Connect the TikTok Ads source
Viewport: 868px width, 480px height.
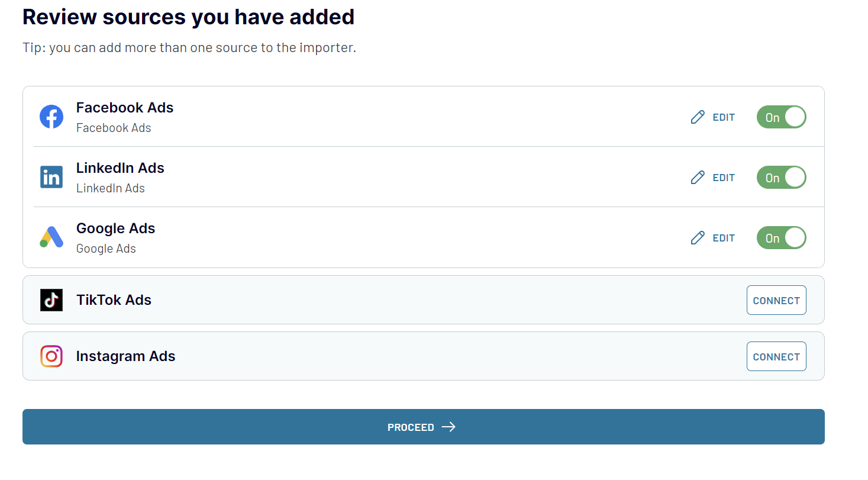pos(776,301)
